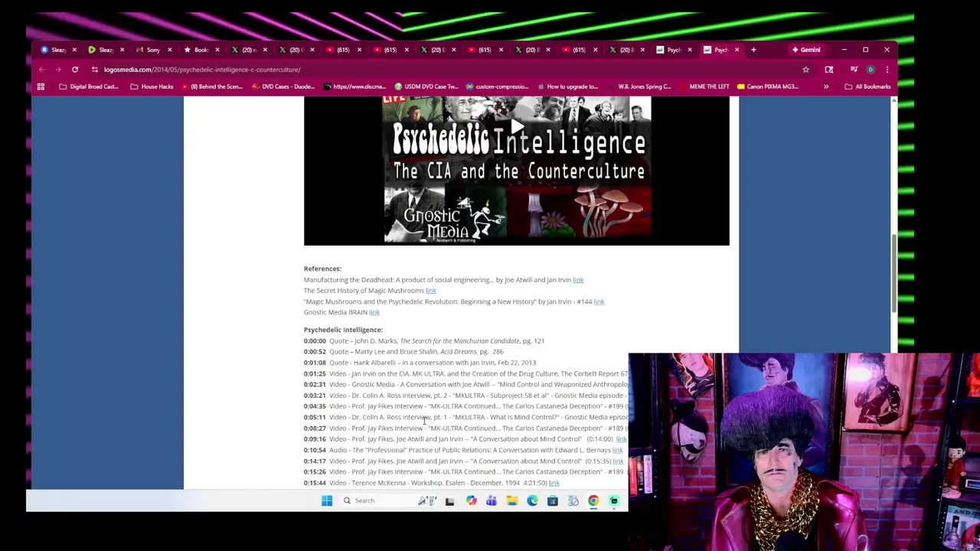980x551 pixels.
Task: Open the Behind the Scen... bookmark
Action: tap(211, 86)
